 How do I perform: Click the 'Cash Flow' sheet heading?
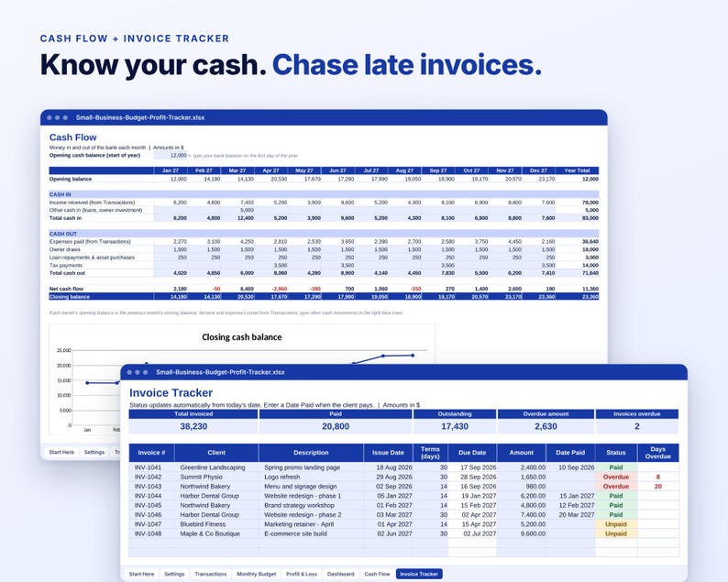click(73, 137)
